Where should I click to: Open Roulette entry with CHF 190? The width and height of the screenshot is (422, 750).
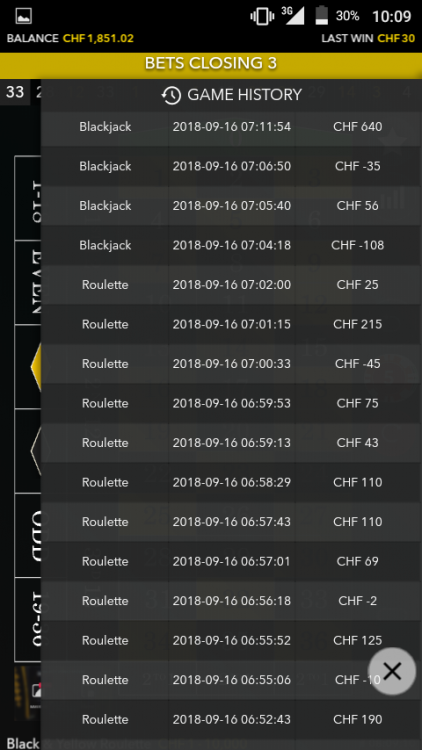231,719
